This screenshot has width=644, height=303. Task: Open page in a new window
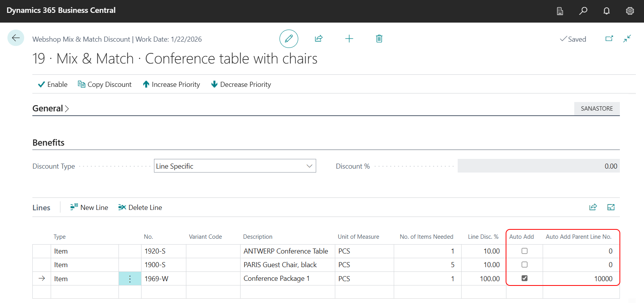click(x=609, y=39)
